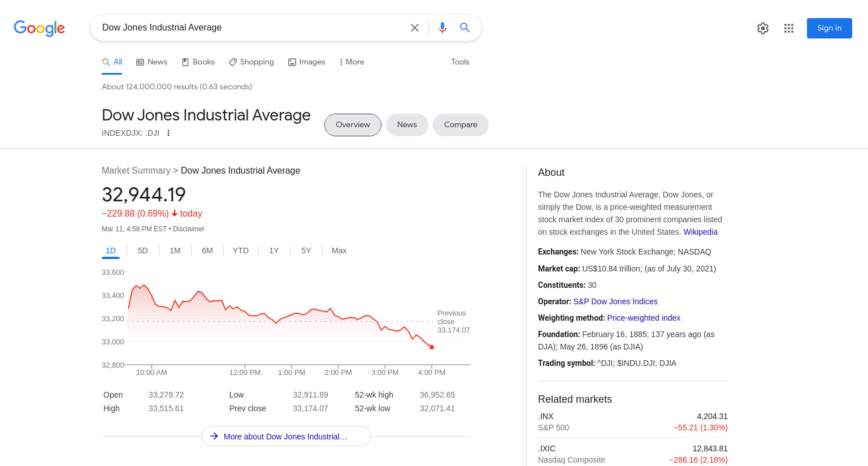868x466 pixels.
Task: Click the blue magnifier search icon
Action: point(465,28)
